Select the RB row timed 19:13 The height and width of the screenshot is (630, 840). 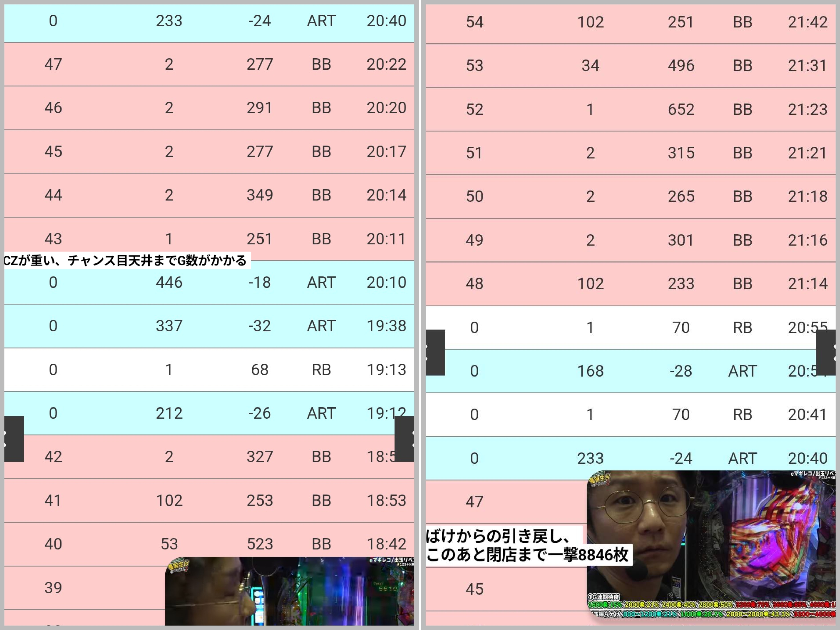tap(209, 370)
